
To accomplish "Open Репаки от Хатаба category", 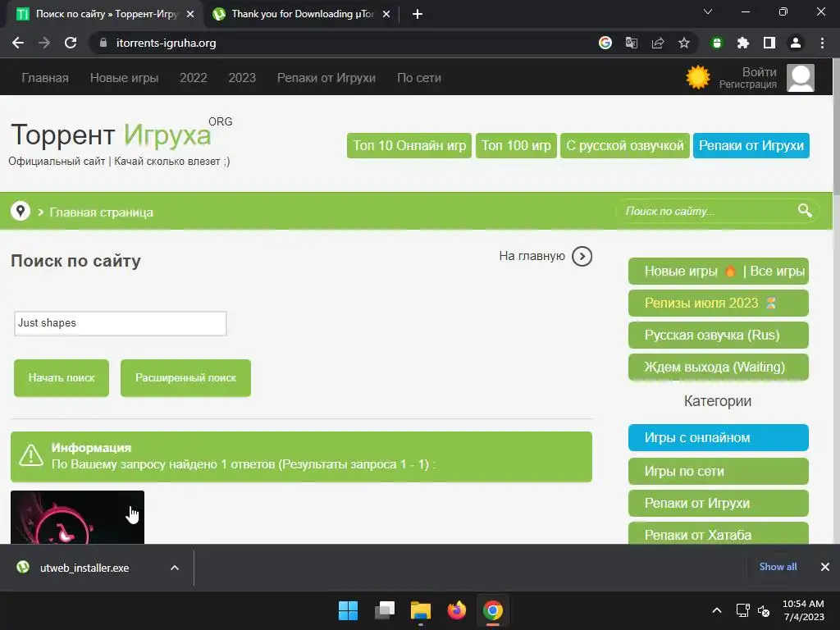I will pos(719,533).
